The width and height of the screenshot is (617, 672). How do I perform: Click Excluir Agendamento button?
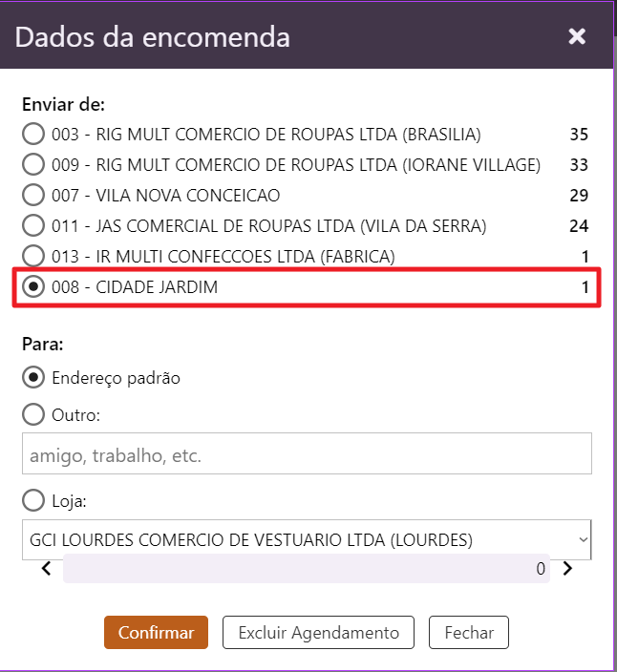click(318, 633)
